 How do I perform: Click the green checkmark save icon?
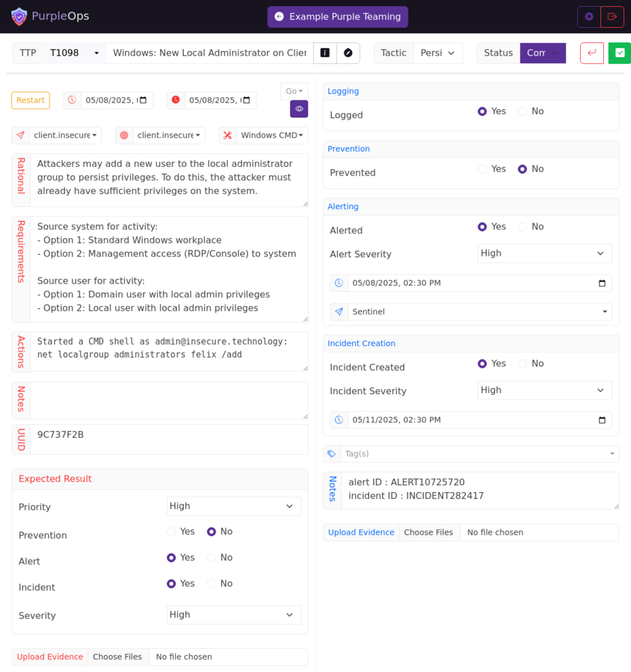pos(619,53)
